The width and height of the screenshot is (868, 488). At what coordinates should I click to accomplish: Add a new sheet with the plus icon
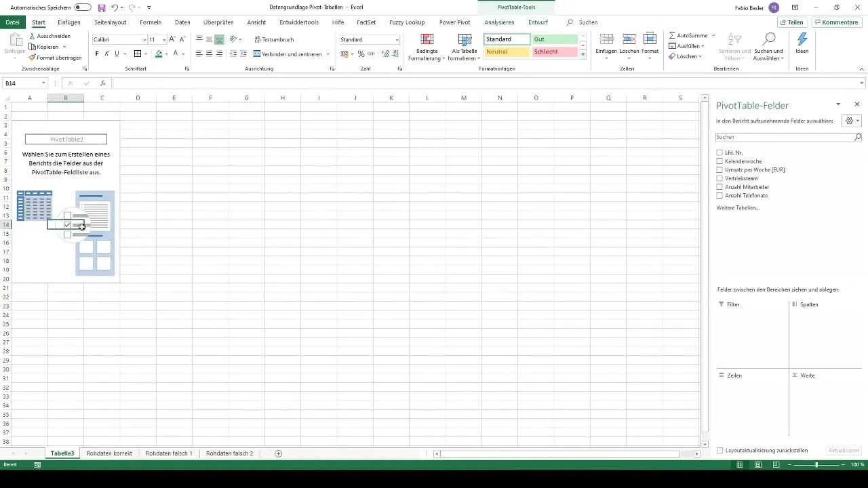pyautogui.click(x=278, y=453)
